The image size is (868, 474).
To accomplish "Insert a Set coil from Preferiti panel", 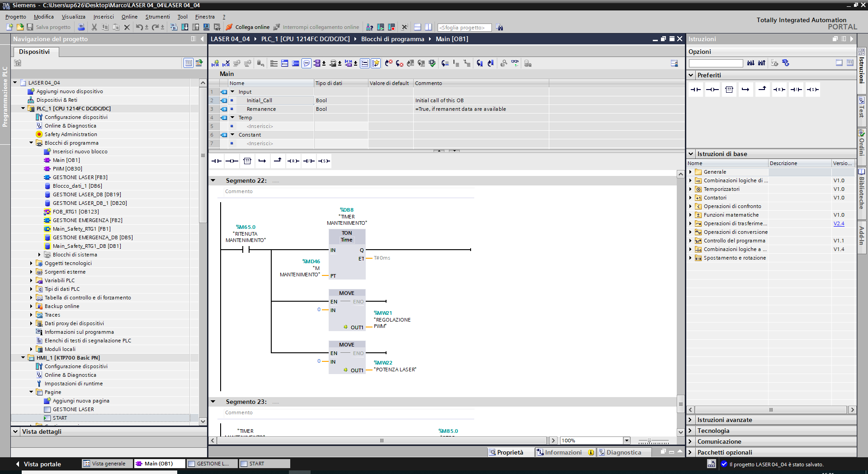I will (813, 90).
